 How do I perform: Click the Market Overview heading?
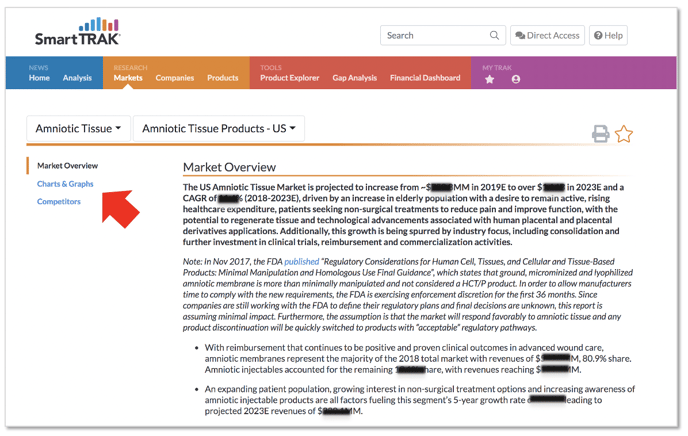coord(229,167)
